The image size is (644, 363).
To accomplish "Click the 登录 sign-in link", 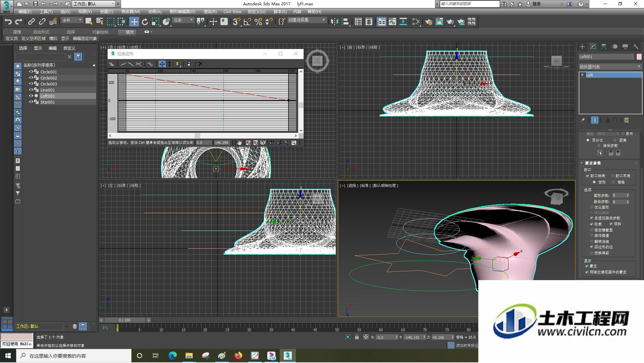I will tap(537, 4).
